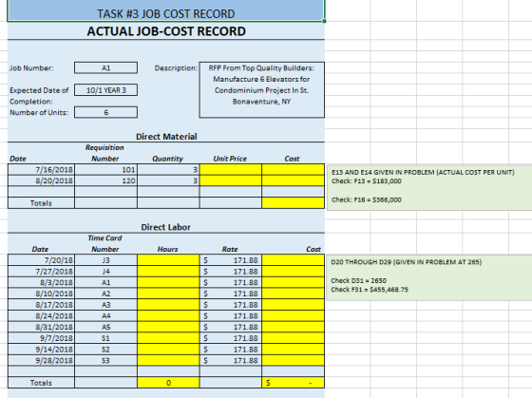Click the Time Card Number column header
Screen dimensions: 532x398
point(104,243)
